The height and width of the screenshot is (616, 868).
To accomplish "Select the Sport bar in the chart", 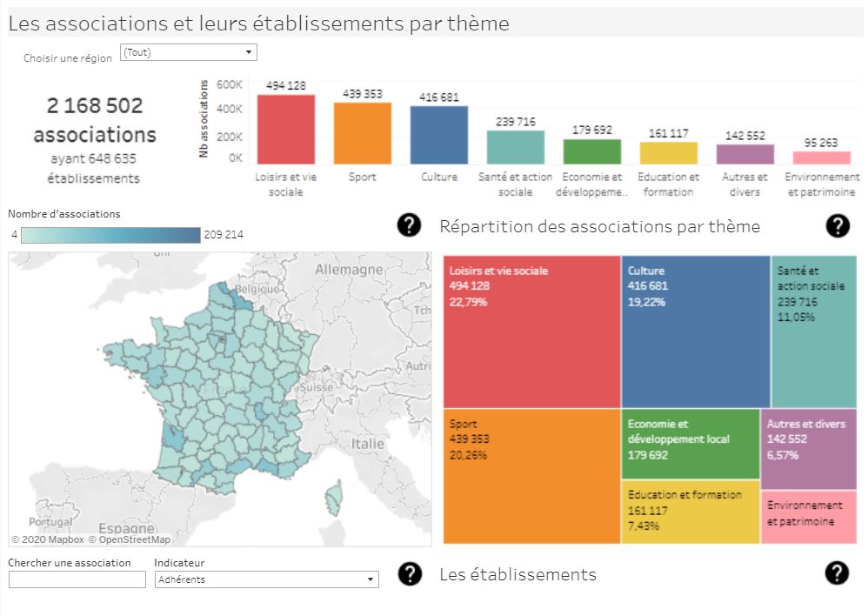I will pyautogui.click(x=363, y=131).
